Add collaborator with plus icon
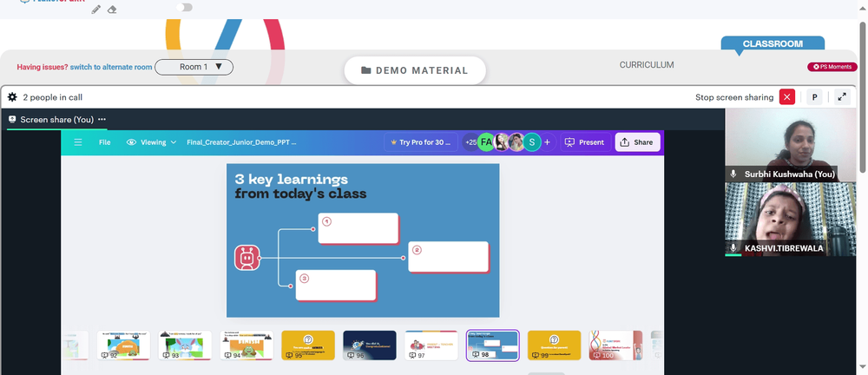 [x=547, y=142]
